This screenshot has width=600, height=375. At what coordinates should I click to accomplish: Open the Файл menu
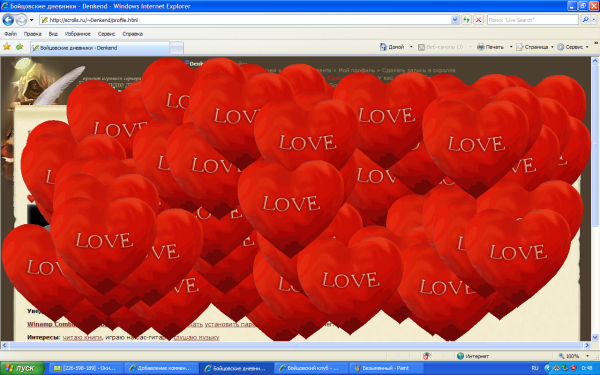pos(10,34)
